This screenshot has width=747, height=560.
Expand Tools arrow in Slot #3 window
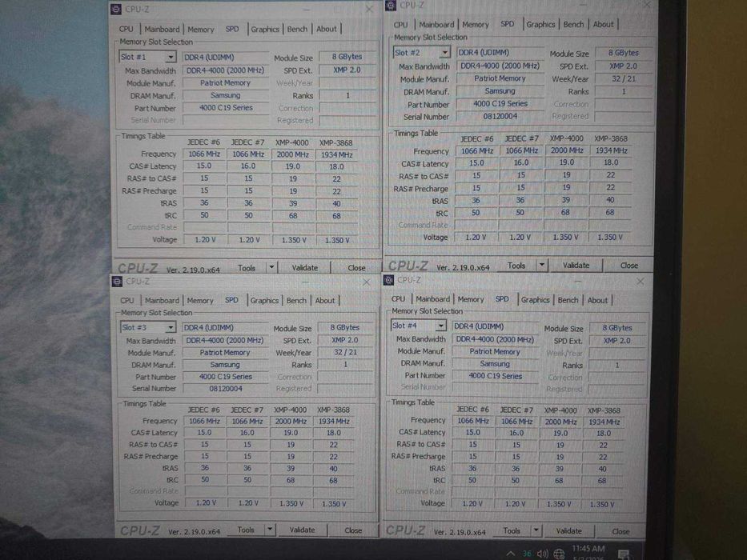pos(270,529)
